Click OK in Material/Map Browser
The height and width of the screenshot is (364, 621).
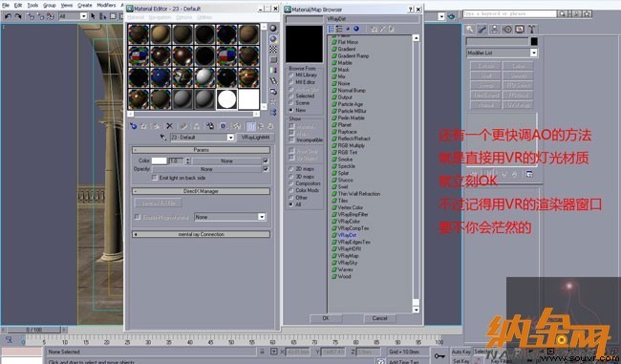coord(326,318)
